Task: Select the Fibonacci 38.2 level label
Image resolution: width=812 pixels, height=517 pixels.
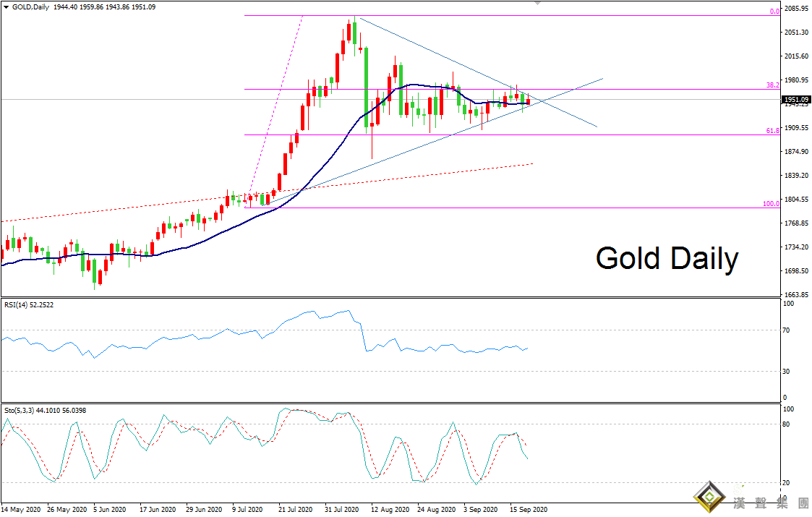Action: click(772, 85)
